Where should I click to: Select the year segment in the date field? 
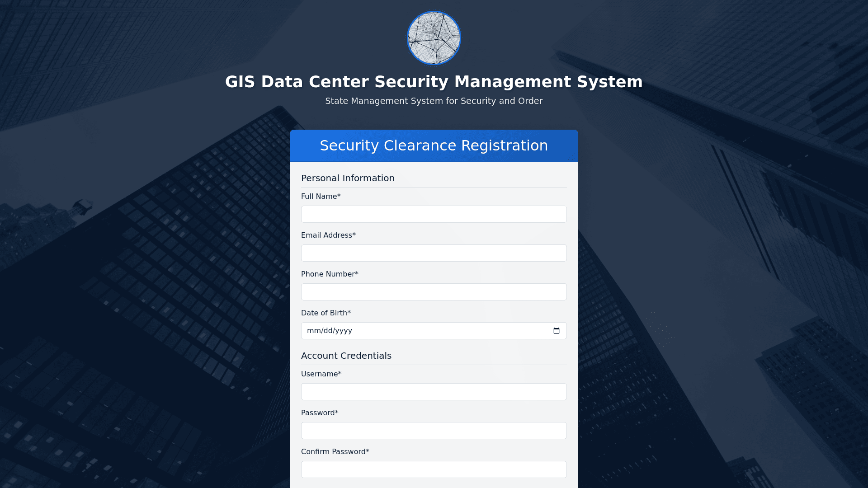pos(344,331)
